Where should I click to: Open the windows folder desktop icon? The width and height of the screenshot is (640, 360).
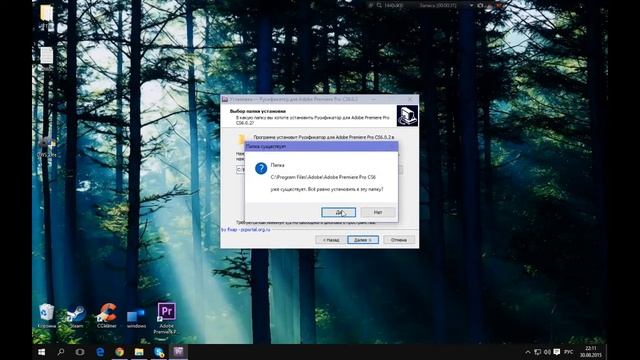click(136, 318)
